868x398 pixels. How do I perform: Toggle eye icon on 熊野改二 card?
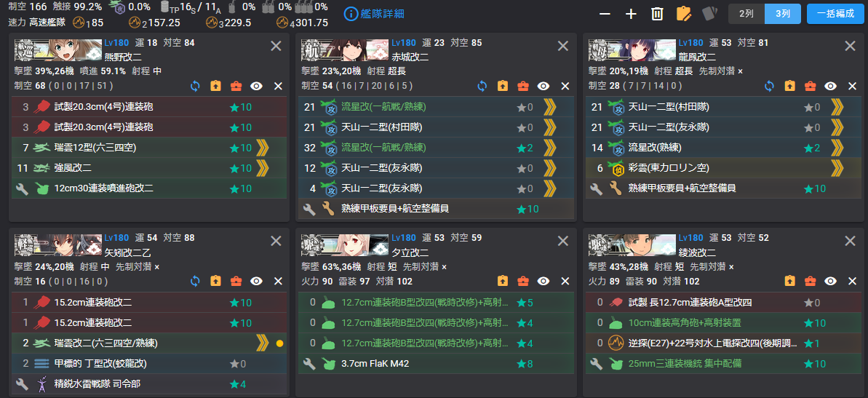pos(256,86)
